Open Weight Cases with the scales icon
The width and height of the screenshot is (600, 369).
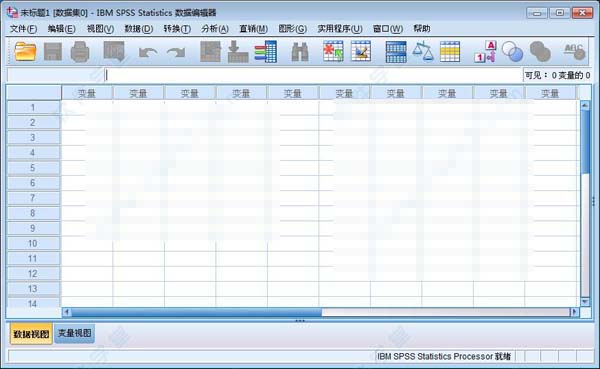423,52
